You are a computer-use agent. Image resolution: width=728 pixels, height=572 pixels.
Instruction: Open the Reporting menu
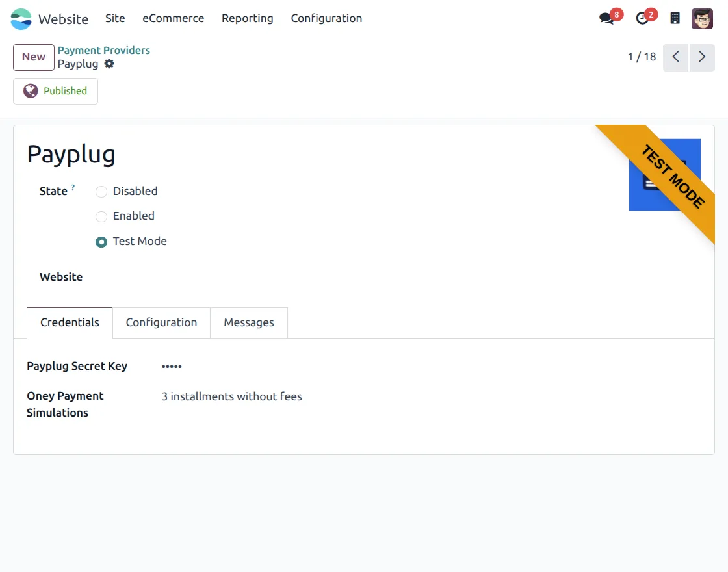pos(248,18)
